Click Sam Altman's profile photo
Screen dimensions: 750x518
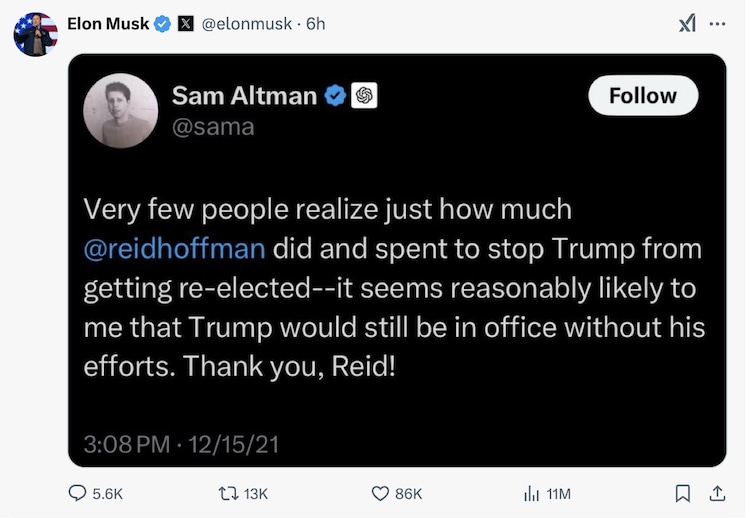tap(120, 111)
